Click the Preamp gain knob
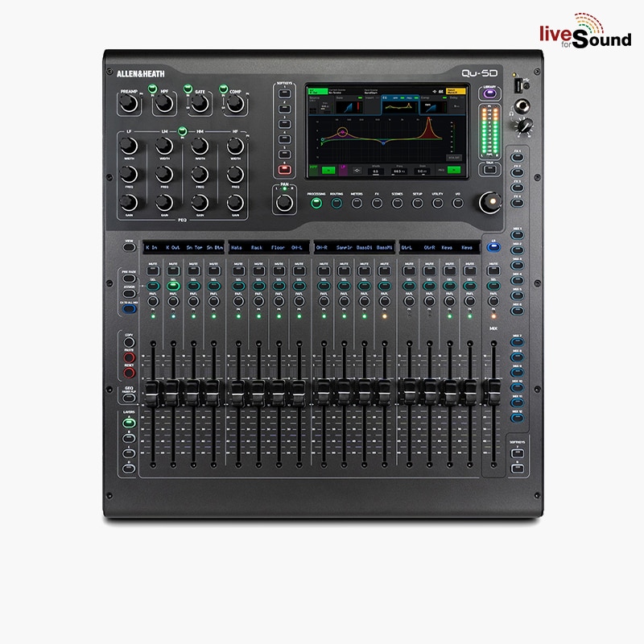 (x=129, y=104)
